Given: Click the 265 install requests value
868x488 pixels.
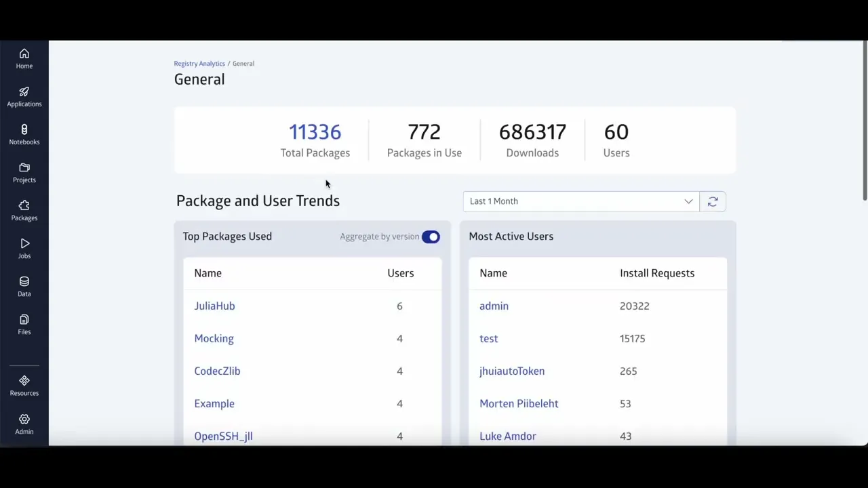Looking at the screenshot, I should tap(628, 371).
